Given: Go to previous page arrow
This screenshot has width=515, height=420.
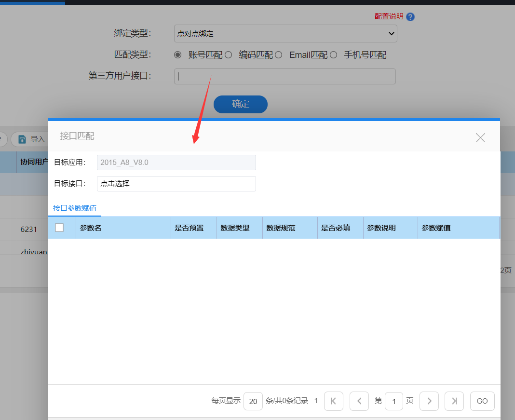Looking at the screenshot, I should click(359, 401).
